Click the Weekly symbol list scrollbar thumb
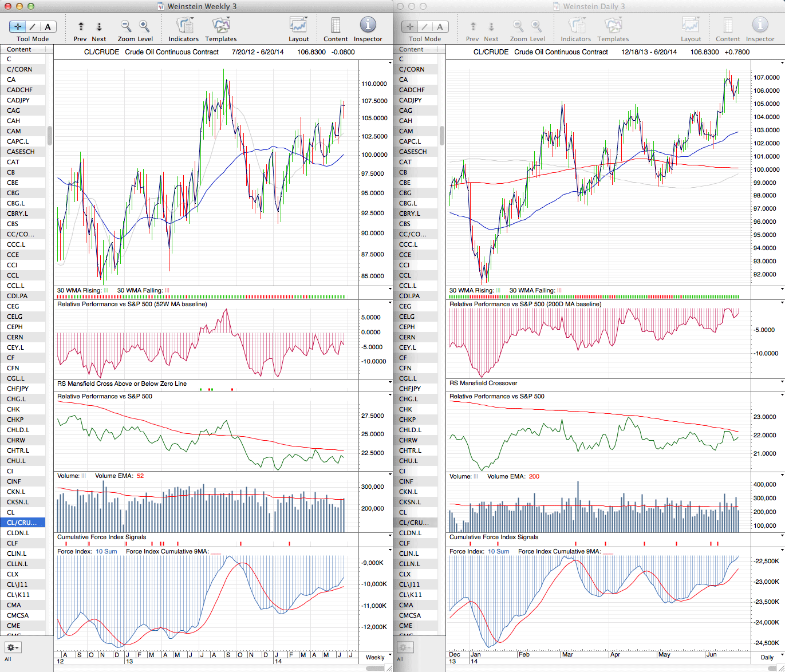 pyautogui.click(x=50, y=136)
